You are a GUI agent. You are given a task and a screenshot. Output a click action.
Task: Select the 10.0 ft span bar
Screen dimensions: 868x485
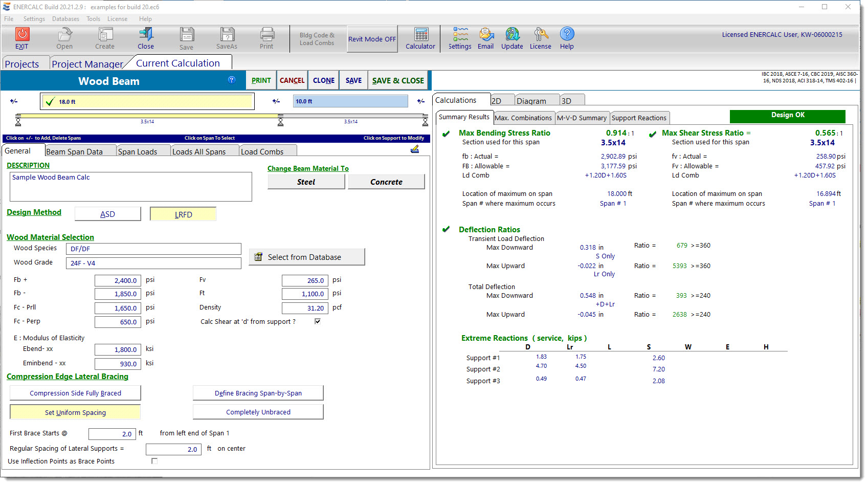350,101
